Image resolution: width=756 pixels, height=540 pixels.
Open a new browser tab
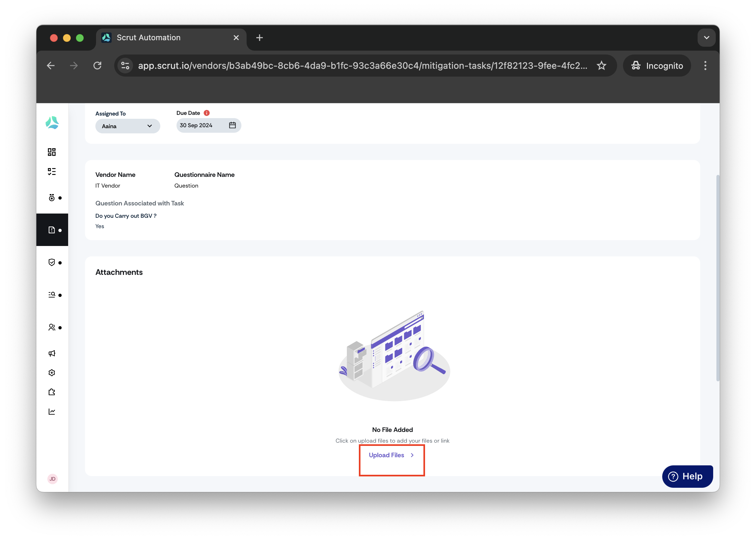[x=259, y=38]
